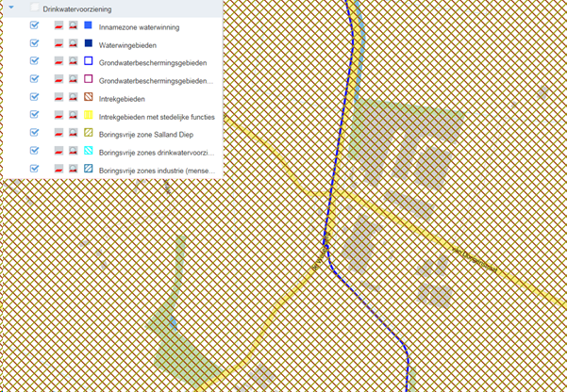Click the layer group icon beside Drinkwatervoorziening
567x392 pixels.
coord(34,8)
